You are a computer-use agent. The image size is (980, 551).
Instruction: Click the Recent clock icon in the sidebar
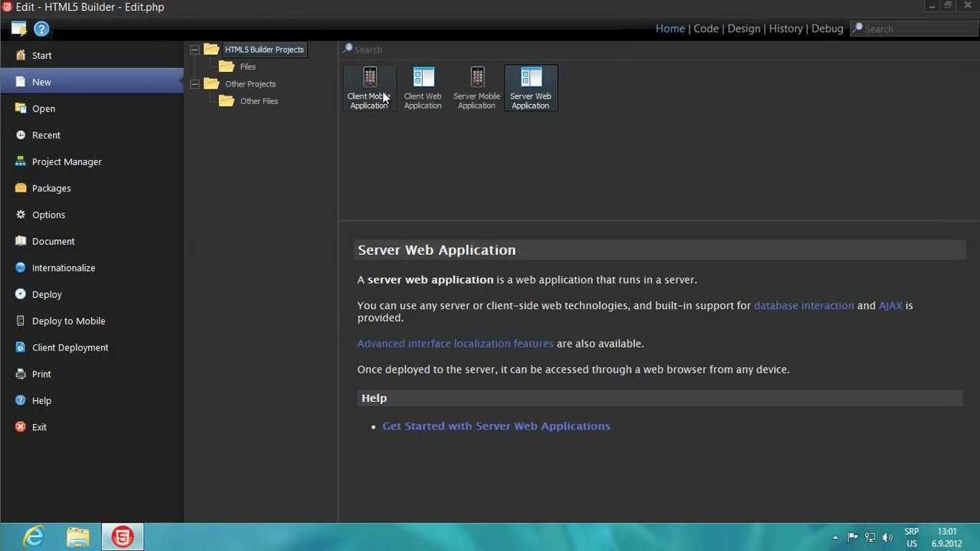coord(21,135)
